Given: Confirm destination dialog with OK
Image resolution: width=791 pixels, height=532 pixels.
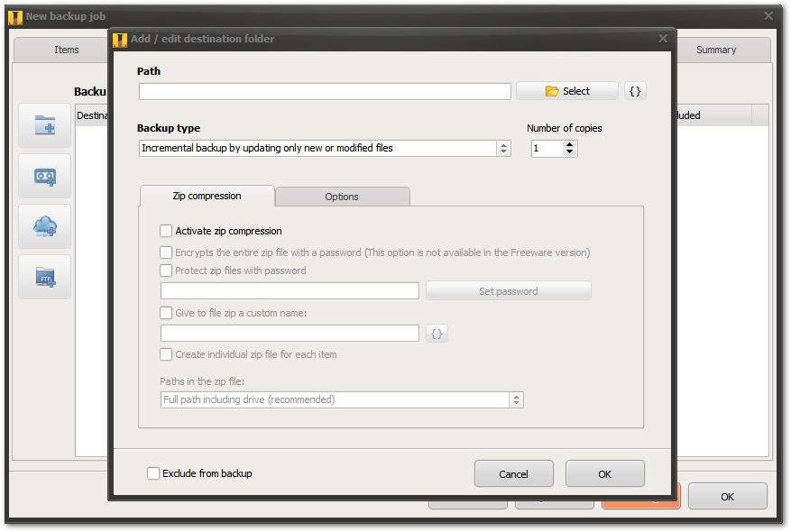Looking at the screenshot, I should pos(605,474).
